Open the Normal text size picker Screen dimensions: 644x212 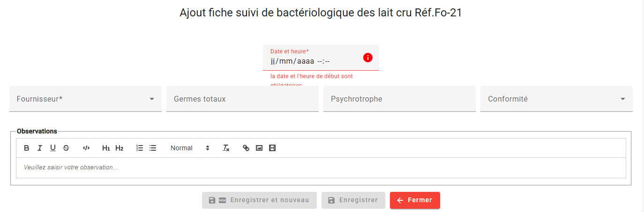click(x=190, y=148)
